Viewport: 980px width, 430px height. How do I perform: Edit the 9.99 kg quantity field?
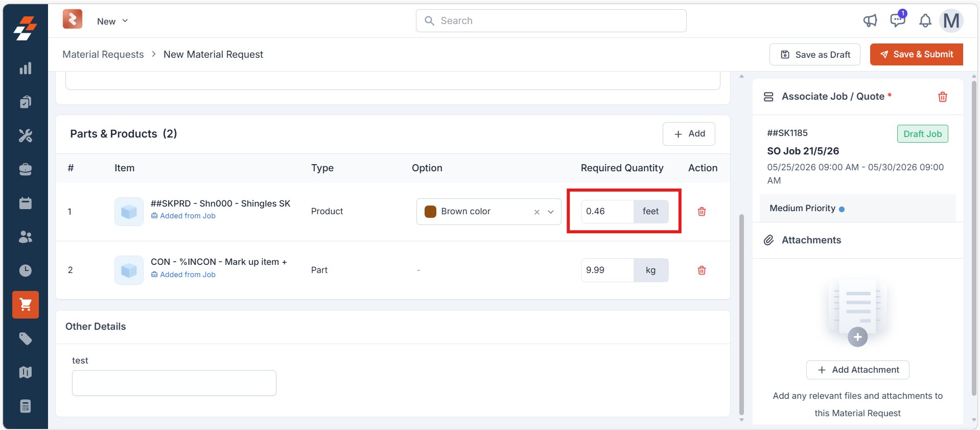tap(607, 270)
